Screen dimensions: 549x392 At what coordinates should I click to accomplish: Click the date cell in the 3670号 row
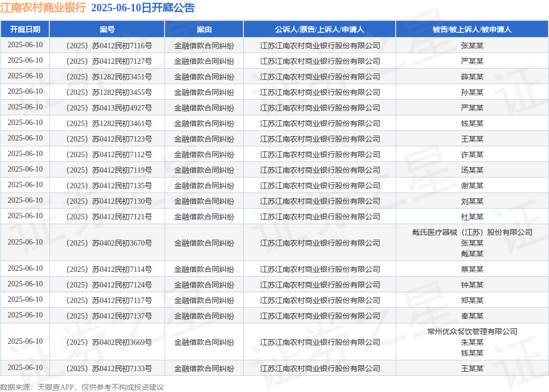tap(25, 242)
